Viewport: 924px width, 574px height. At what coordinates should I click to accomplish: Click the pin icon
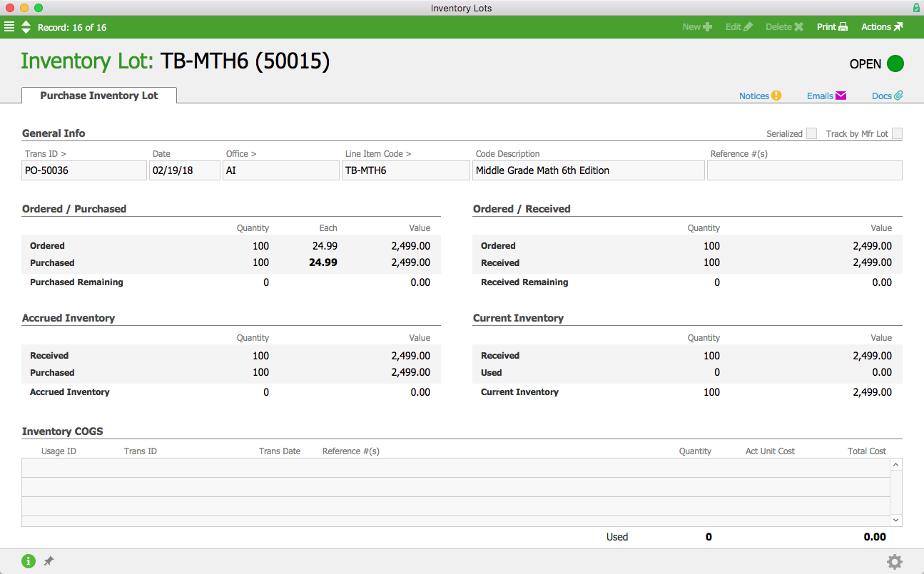tap(49, 561)
